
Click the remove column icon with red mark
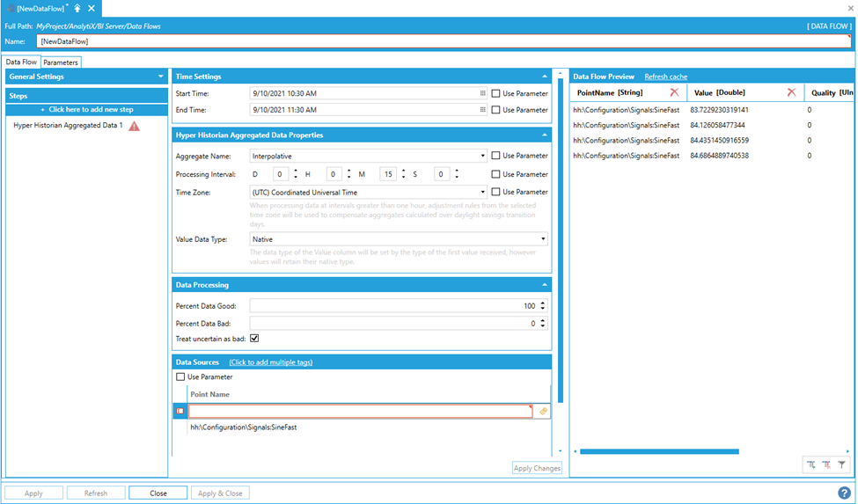(826, 464)
